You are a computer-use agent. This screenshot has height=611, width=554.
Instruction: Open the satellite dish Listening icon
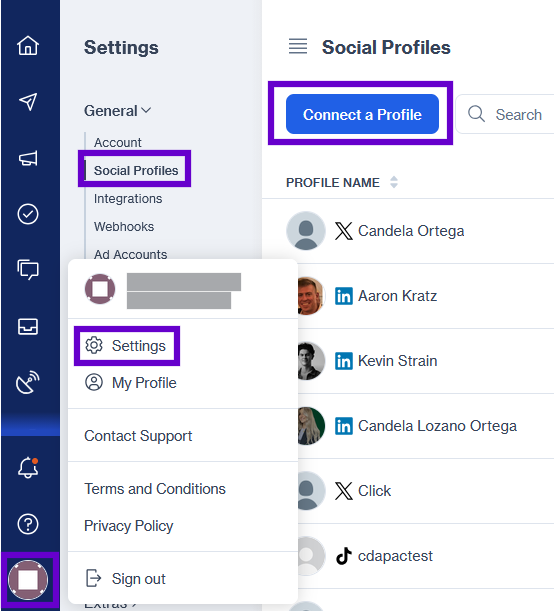[28, 382]
